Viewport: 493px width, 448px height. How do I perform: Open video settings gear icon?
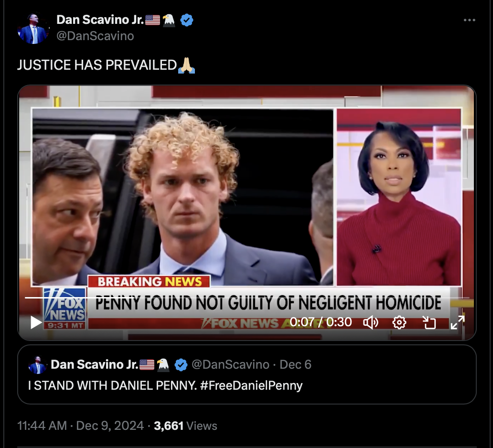tap(399, 322)
